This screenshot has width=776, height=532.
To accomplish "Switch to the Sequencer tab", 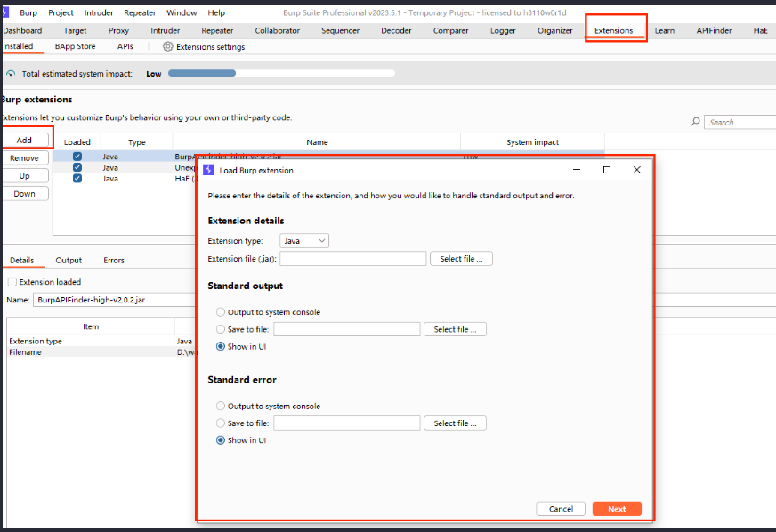I will point(341,30).
